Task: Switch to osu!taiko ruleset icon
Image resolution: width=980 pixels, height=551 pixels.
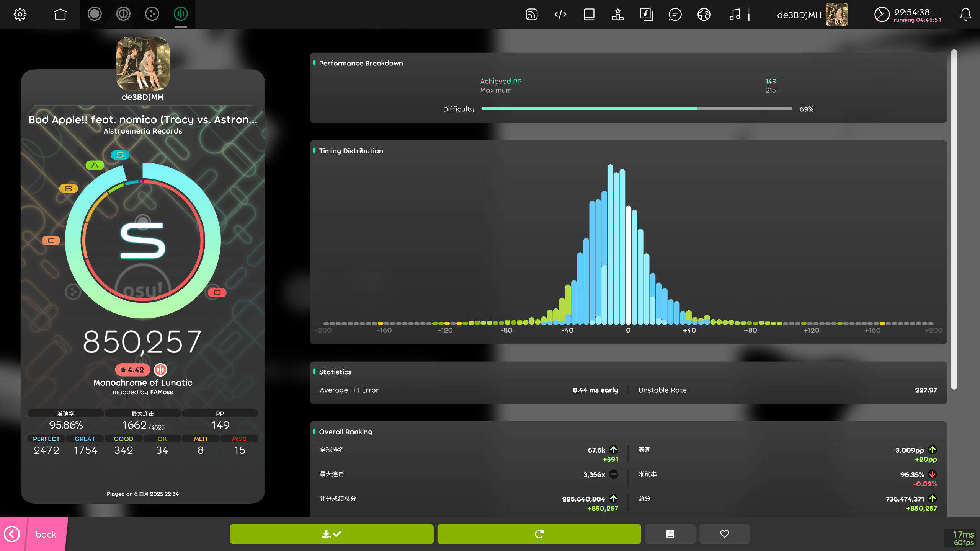Action: 123,14
